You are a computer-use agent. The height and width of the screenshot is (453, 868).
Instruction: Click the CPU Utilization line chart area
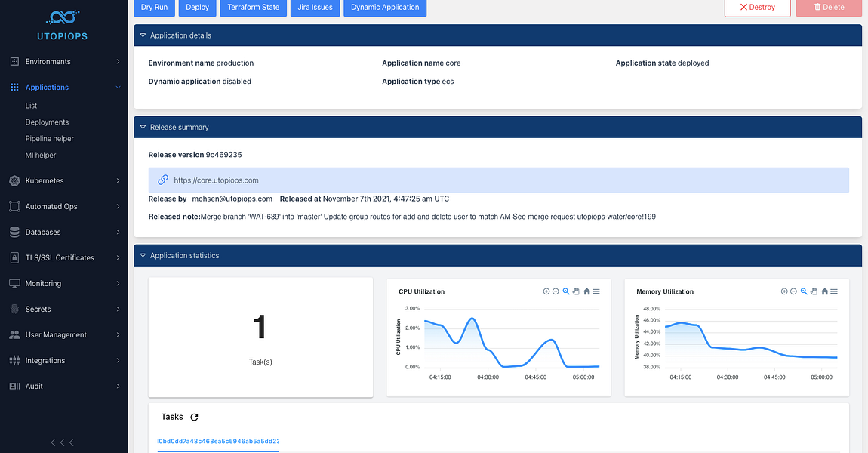pos(512,337)
